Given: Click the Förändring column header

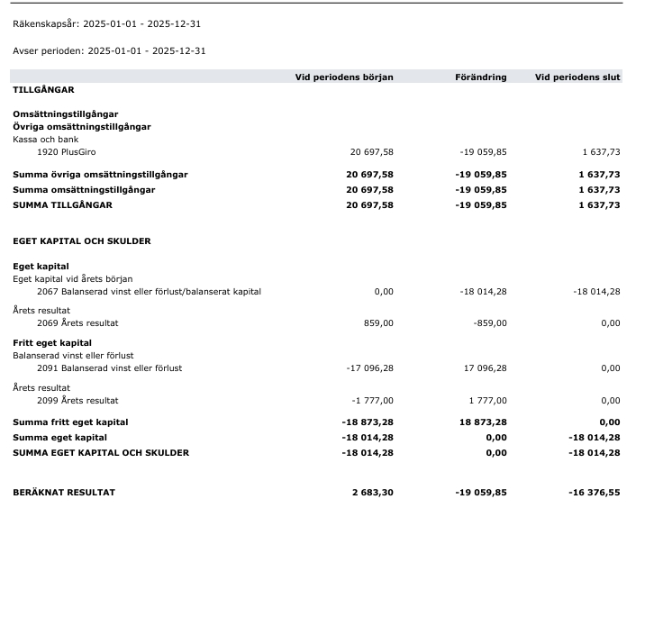Looking at the screenshot, I should [x=481, y=77].
